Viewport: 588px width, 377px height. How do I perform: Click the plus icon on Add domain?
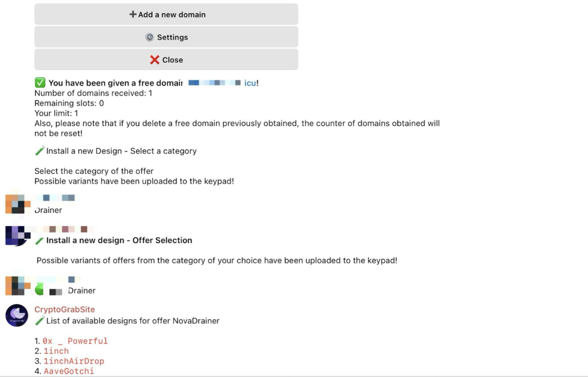[133, 15]
